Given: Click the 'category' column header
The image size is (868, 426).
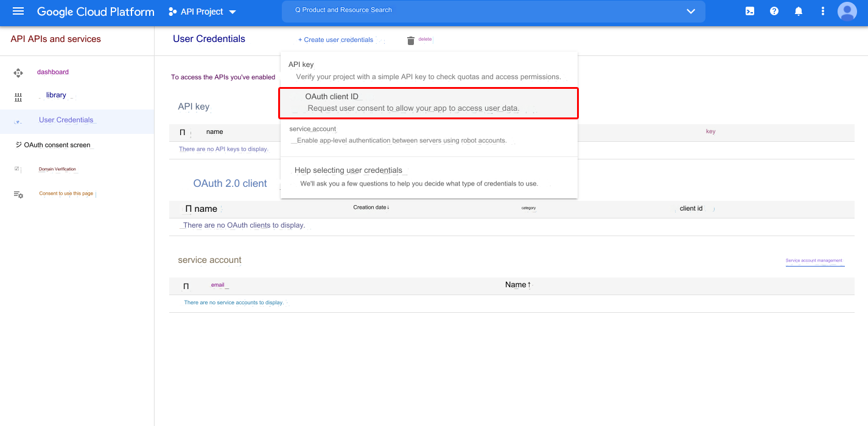Looking at the screenshot, I should (x=528, y=208).
